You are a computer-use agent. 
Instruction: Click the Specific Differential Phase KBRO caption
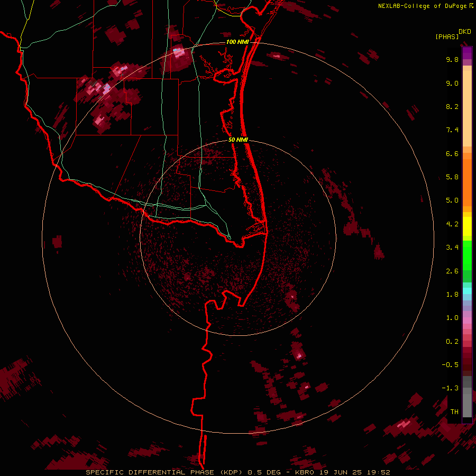[237, 472]
